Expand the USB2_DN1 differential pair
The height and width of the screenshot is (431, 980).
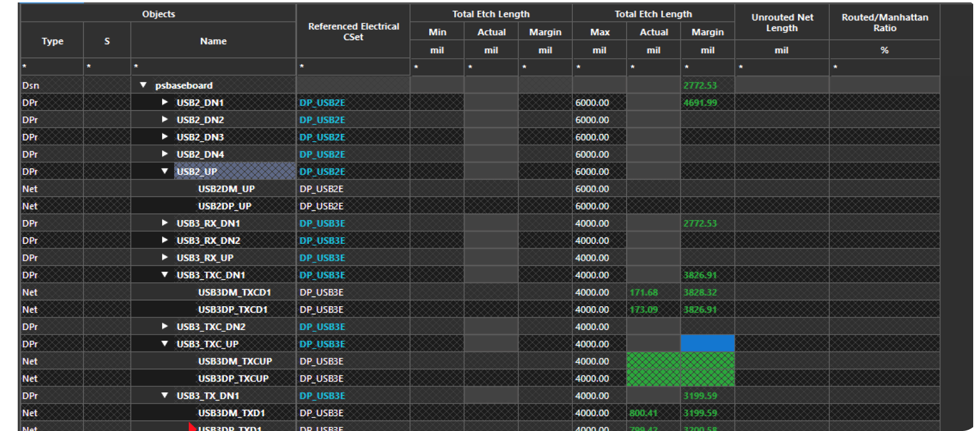[164, 103]
